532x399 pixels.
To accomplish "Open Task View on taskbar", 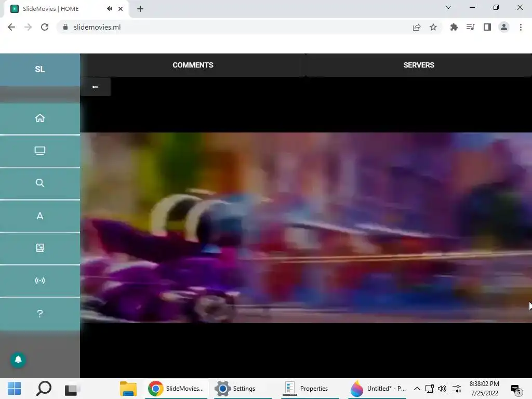I will (x=71, y=389).
